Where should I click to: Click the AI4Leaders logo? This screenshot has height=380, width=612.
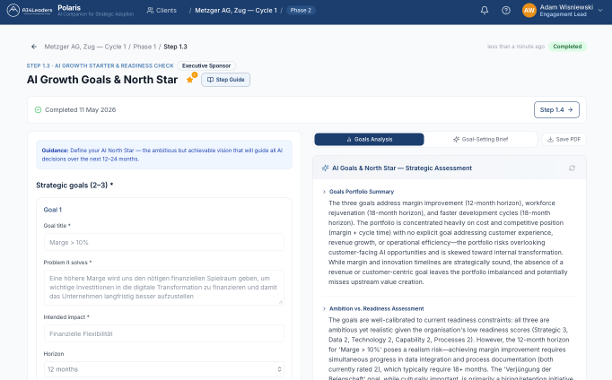(x=29, y=10)
